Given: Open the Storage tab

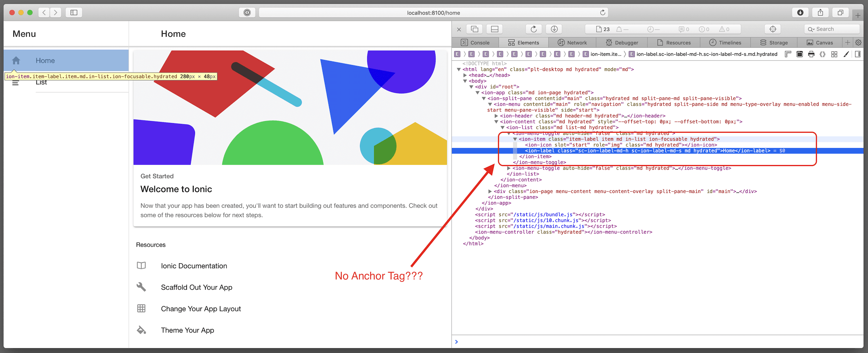Looking at the screenshot, I should click(x=774, y=42).
